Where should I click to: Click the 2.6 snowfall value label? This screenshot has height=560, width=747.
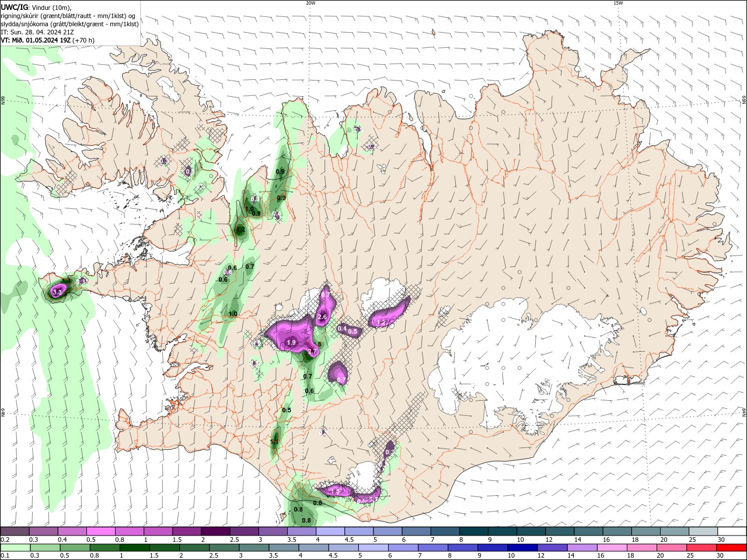tap(322, 317)
